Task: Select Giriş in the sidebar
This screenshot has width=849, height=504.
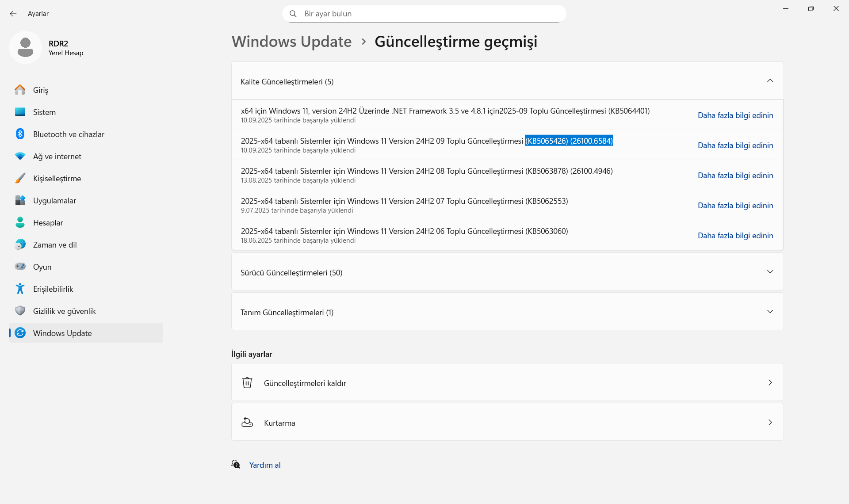Action: click(86, 90)
